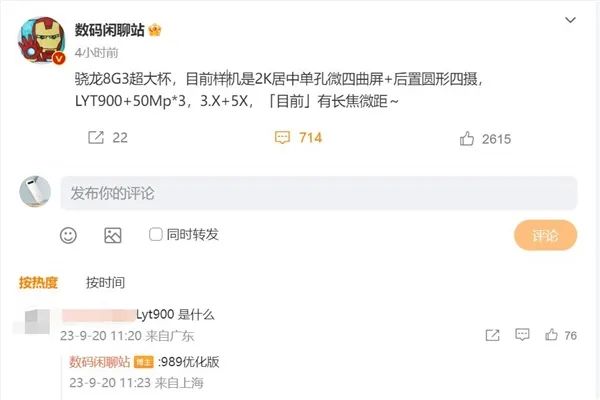Click the crown badge next to 数码闲聊站
This screenshot has width=600, height=400.
(x=155, y=30)
